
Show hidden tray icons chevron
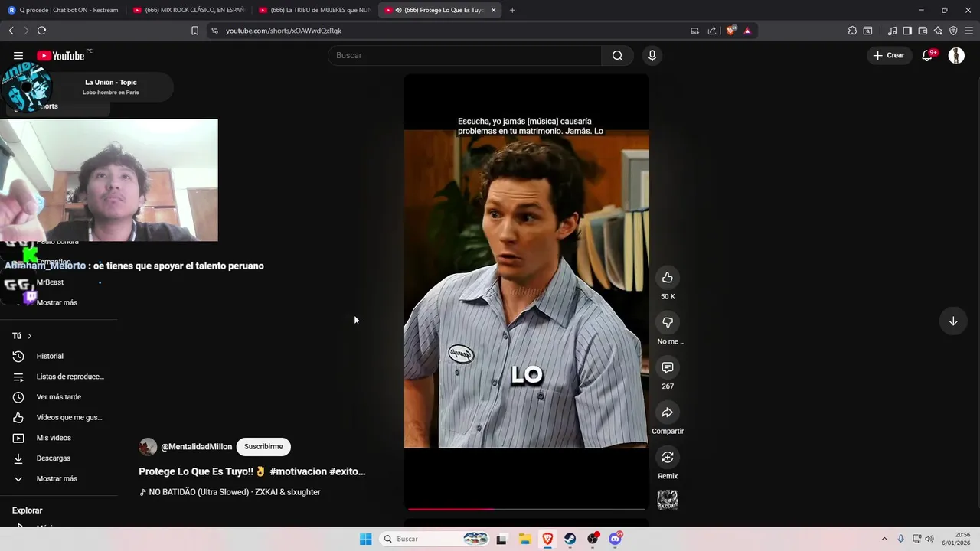pos(884,539)
